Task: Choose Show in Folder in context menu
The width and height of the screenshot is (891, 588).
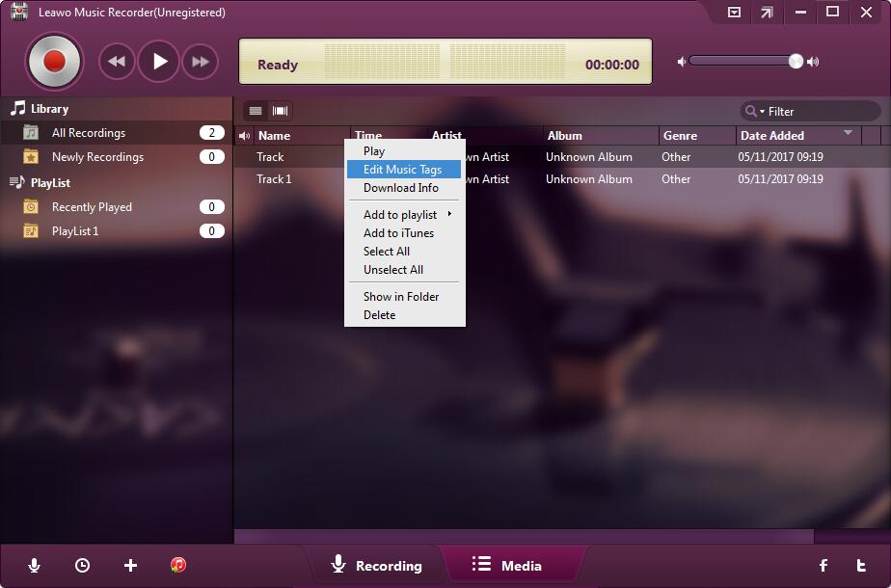Action: pyautogui.click(x=404, y=297)
